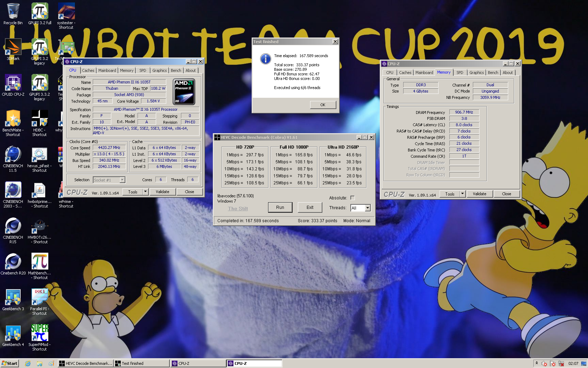
Task: Switch to Caches tab in left CPU-Z
Action: [88, 70]
